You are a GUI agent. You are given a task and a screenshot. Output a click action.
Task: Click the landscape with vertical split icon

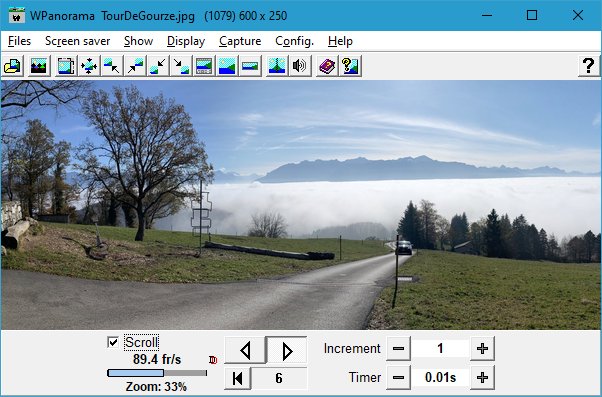coord(277,66)
